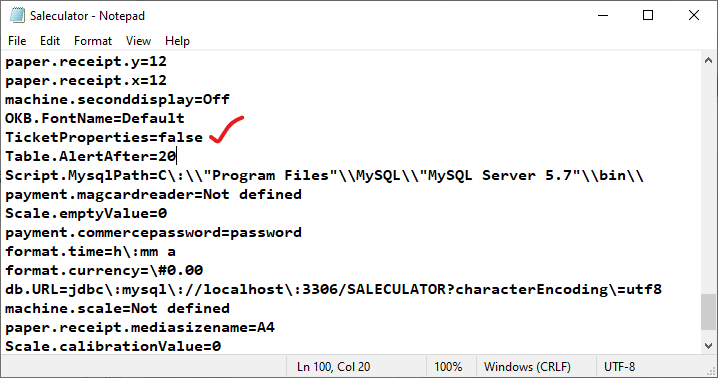The height and width of the screenshot is (378, 718).
Task: Click the scroll down arrow on vertical scrollbar
Action: (x=708, y=346)
